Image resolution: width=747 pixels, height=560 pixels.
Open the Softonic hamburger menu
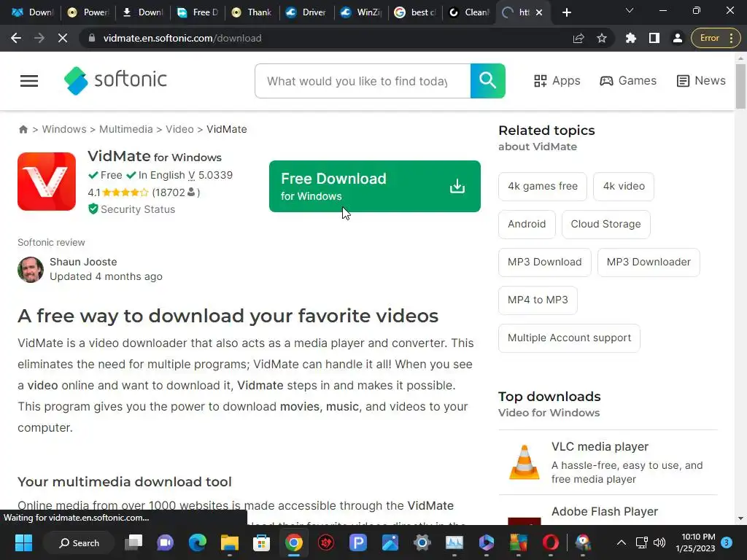[x=29, y=81]
